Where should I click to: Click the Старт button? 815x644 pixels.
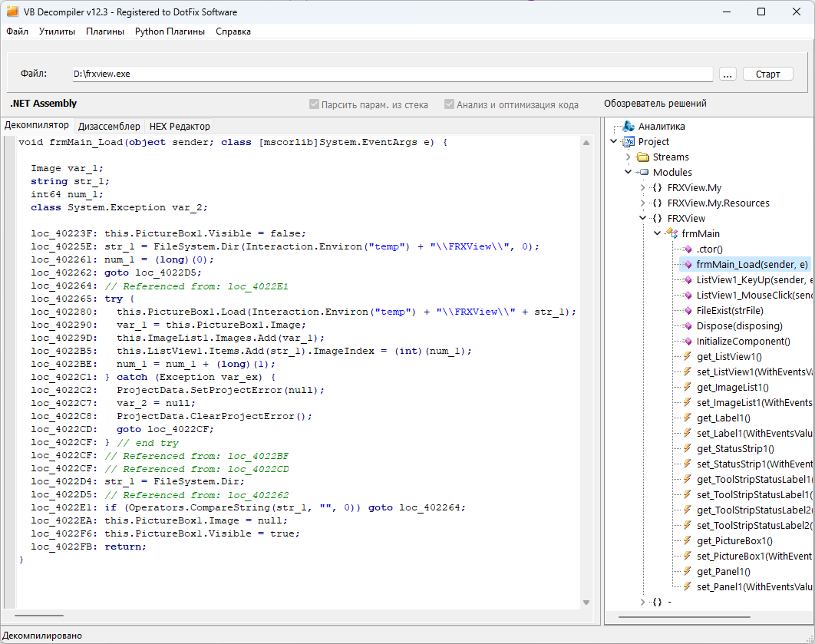click(767, 74)
